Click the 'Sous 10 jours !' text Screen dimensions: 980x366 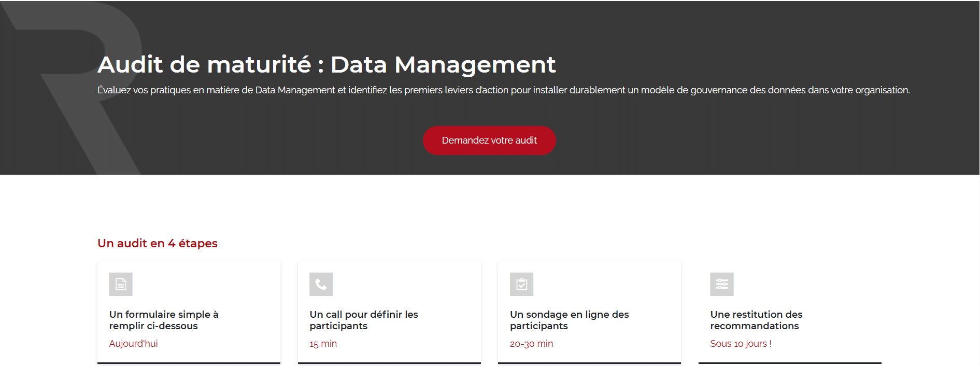[x=741, y=344]
